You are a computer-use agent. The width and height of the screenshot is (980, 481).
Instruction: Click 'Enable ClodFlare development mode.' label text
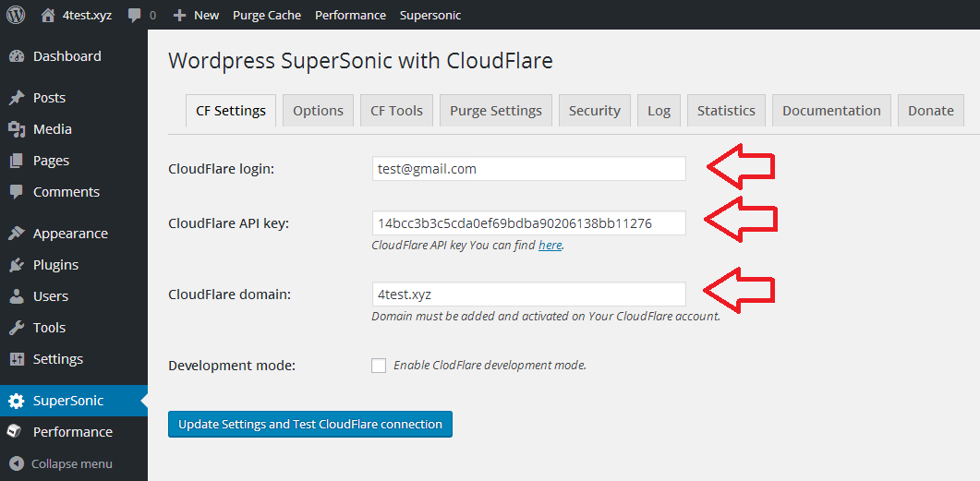[490, 366]
